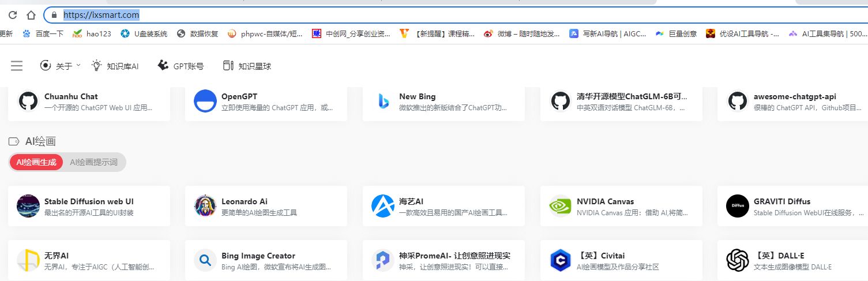Open the hao123 bookmark
Screen dimensions: 868x281
click(x=92, y=33)
